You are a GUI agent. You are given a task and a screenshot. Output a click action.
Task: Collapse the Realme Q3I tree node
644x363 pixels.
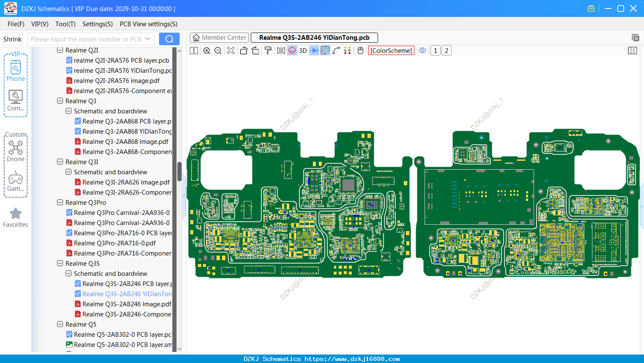tap(60, 162)
